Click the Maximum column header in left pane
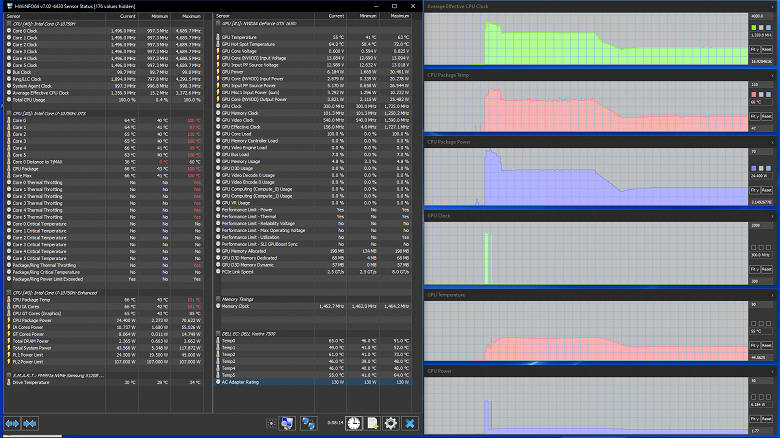The width and height of the screenshot is (780, 438). click(187, 16)
